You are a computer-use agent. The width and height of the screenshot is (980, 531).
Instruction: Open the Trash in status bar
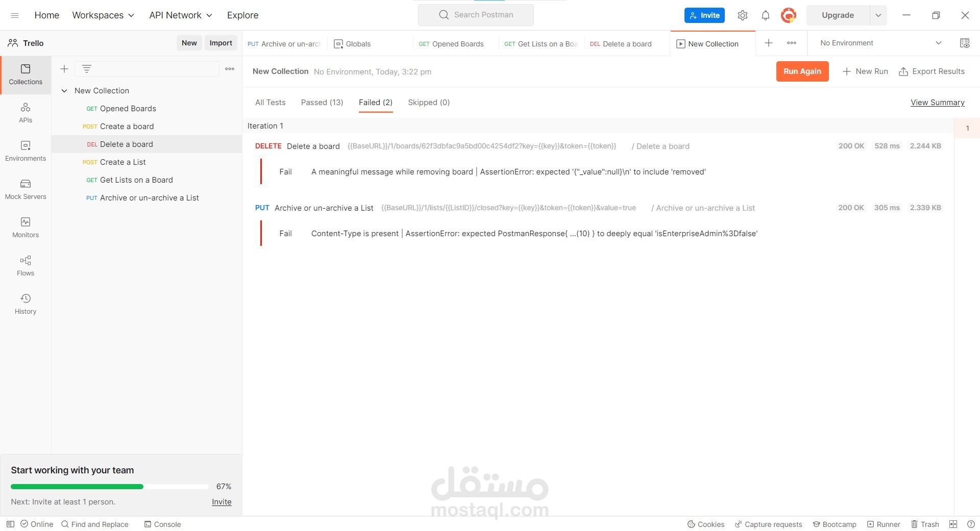[925, 524]
